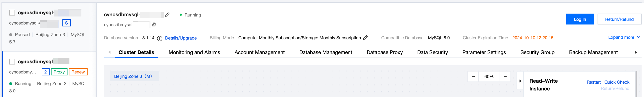This screenshot has height=97, width=644.
Task: Select the paused MySQL 5.7 cluster checkbox
Action: point(12,13)
